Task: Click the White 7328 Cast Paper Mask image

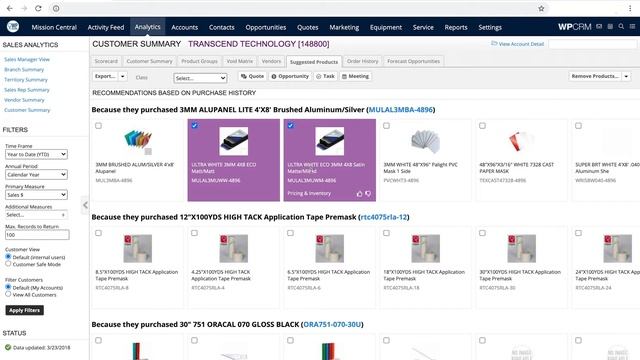Action: (x=521, y=141)
